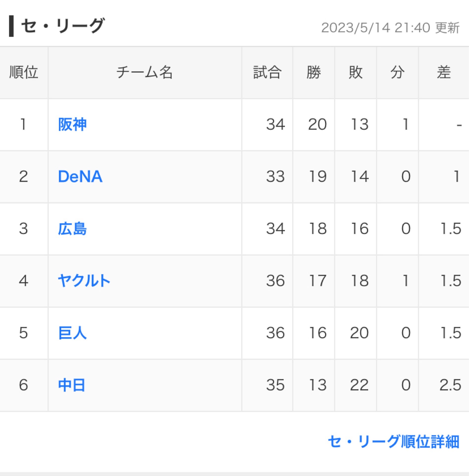
Task: Select the 試合 column header
Action: pos(267,72)
